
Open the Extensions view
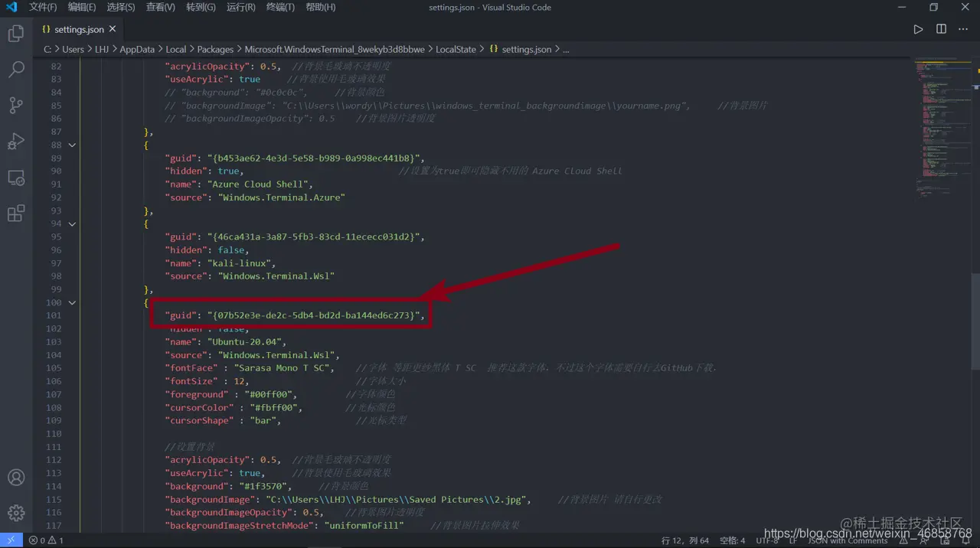point(16,214)
